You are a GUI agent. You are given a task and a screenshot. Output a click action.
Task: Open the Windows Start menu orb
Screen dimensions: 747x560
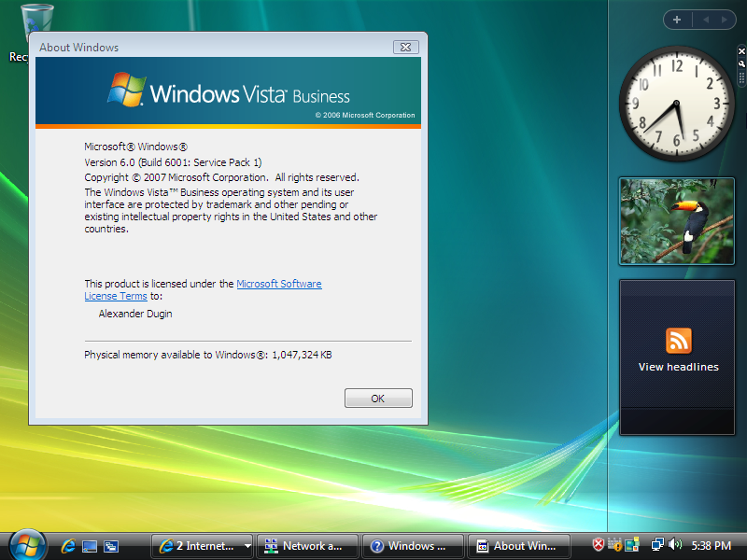(x=28, y=545)
